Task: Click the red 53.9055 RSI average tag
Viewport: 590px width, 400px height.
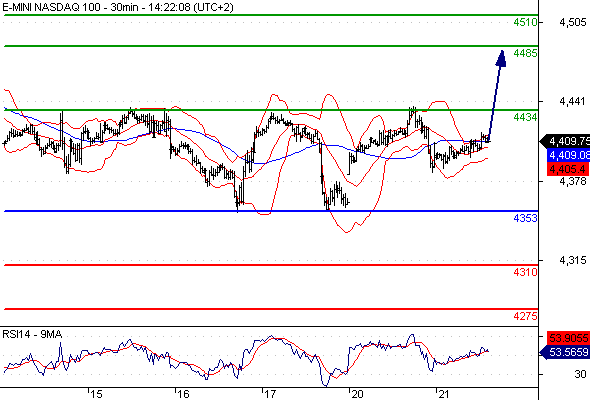Action: [x=569, y=338]
